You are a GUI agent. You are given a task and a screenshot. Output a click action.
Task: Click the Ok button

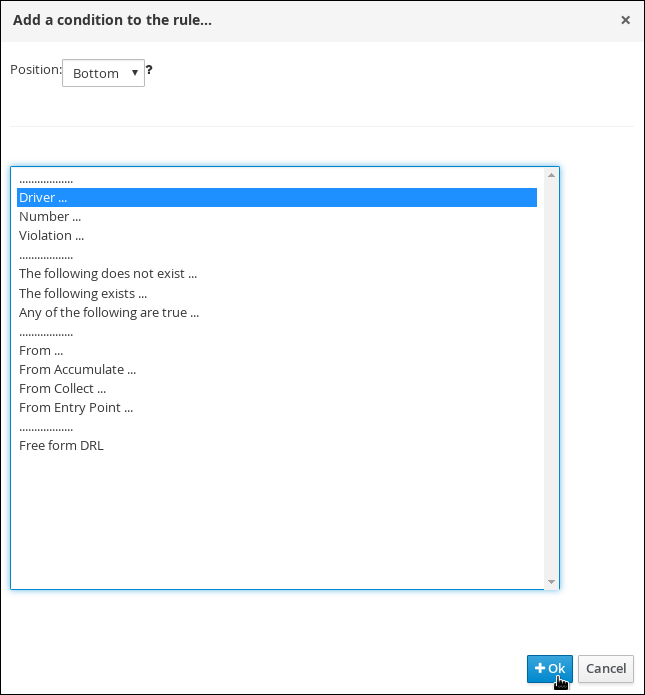[550, 669]
